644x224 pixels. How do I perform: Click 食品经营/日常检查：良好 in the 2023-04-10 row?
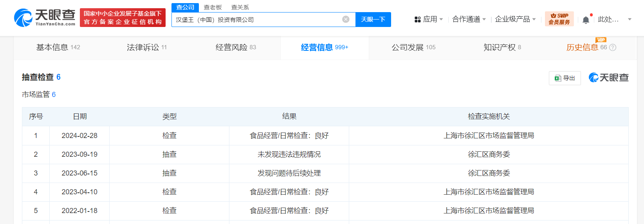point(289,192)
